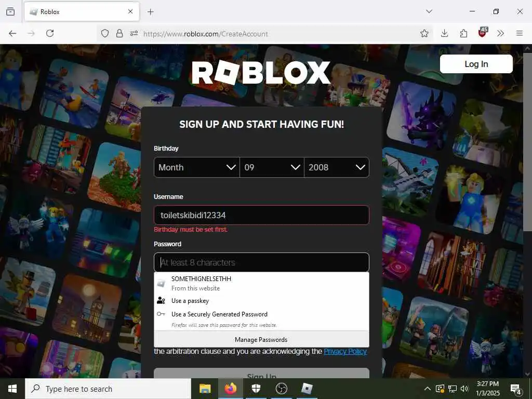
Task: Open the birthday Month dropdown
Action: tap(197, 167)
